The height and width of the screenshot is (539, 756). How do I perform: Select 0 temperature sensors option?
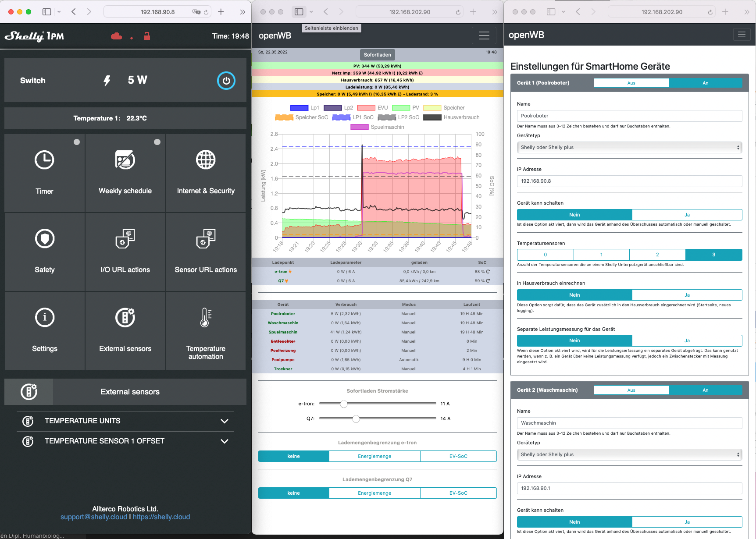(545, 255)
